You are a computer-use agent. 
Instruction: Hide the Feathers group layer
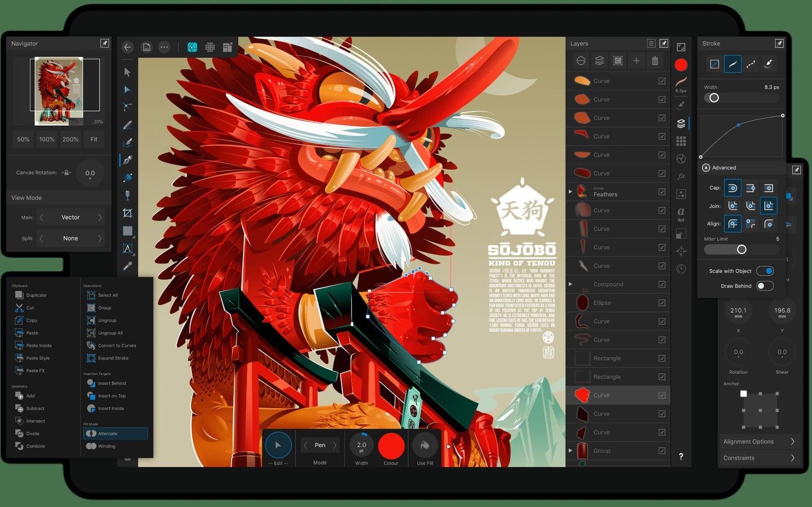tap(662, 191)
